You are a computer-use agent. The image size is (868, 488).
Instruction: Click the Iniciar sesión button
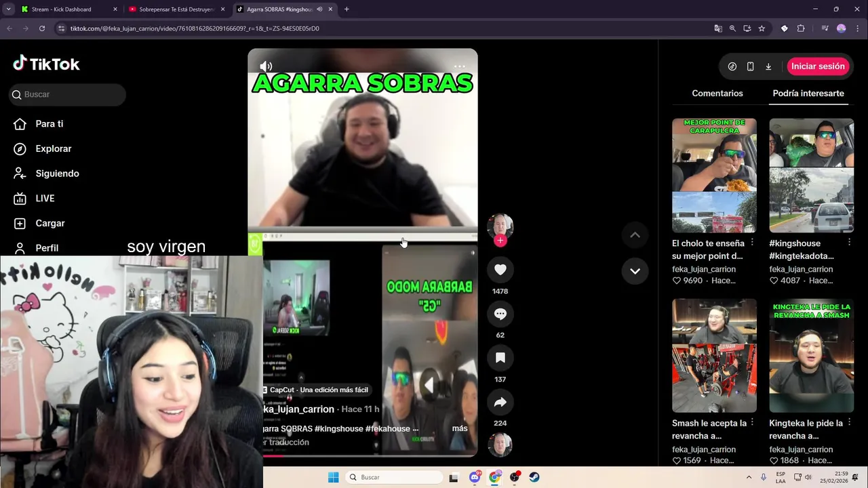pos(818,66)
